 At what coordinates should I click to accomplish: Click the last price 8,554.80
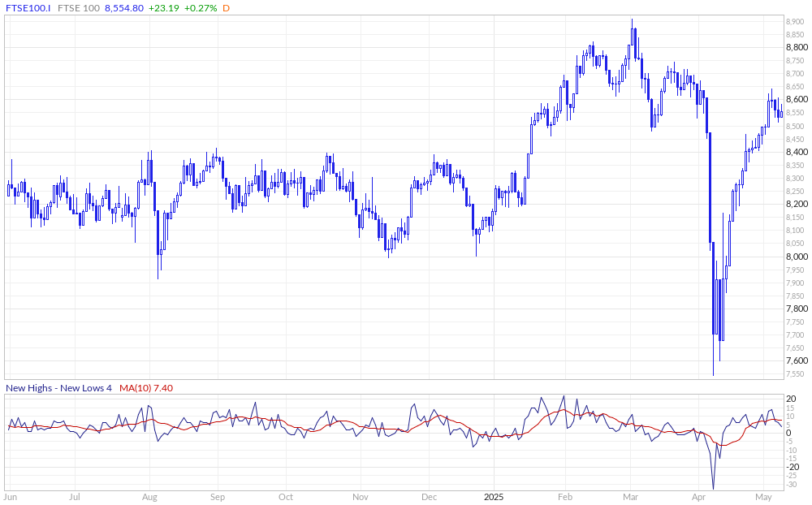pos(124,8)
